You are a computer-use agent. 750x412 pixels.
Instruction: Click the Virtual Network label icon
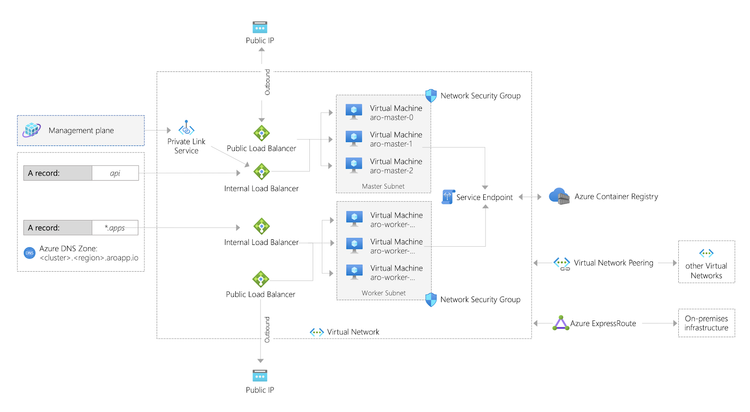[x=317, y=332]
